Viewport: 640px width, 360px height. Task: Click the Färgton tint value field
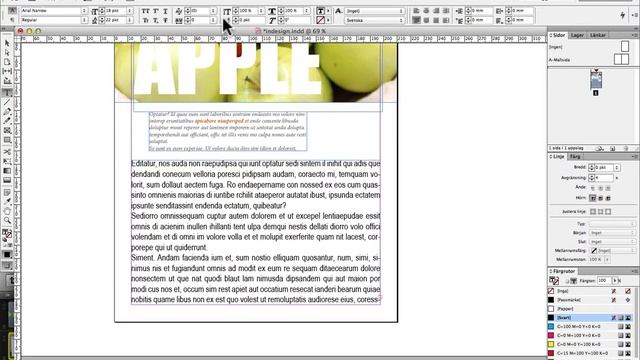(604, 280)
